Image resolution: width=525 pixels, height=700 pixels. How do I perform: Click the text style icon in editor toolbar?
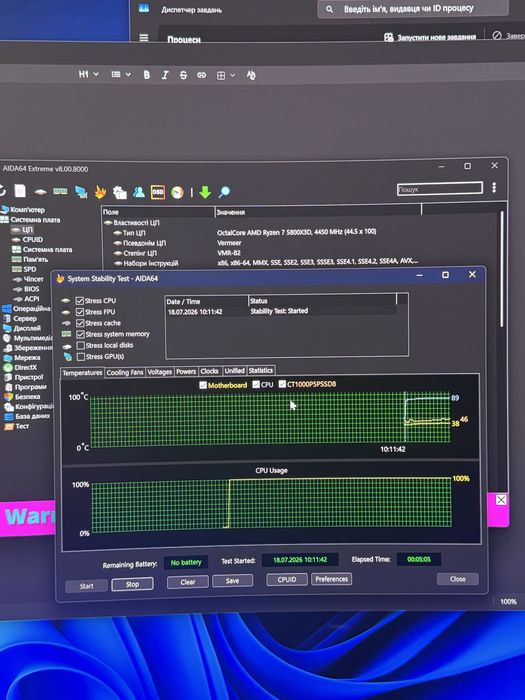click(x=251, y=75)
